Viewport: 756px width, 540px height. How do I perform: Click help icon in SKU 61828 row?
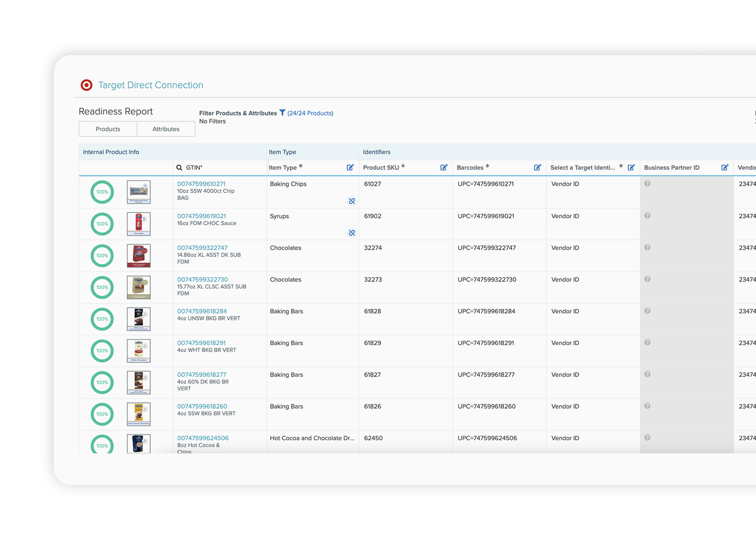pyautogui.click(x=647, y=311)
